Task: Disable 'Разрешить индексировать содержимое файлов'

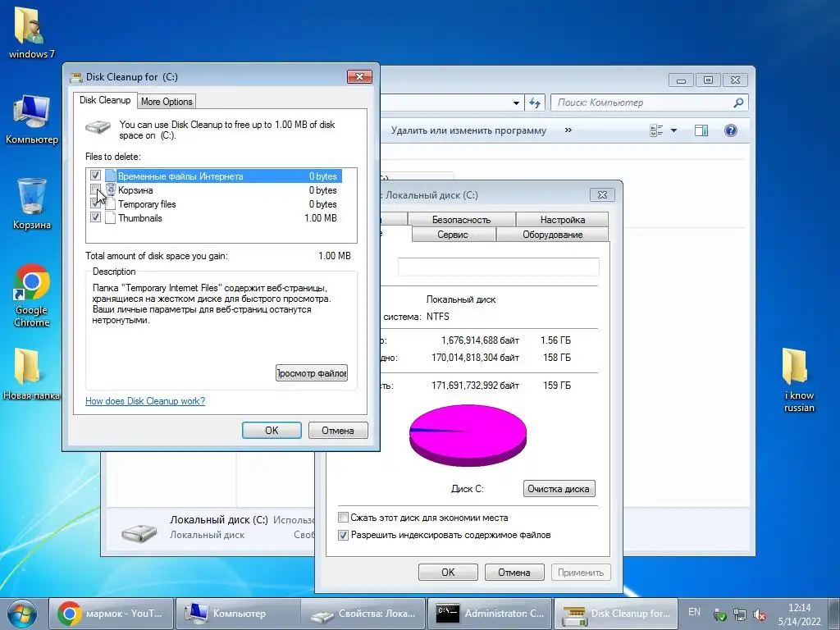Action: (x=344, y=535)
